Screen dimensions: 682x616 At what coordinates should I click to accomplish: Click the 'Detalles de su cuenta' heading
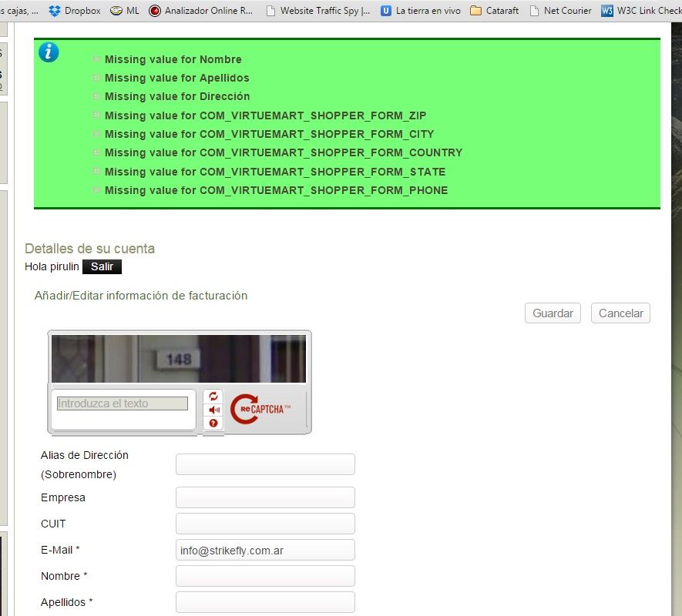89,248
